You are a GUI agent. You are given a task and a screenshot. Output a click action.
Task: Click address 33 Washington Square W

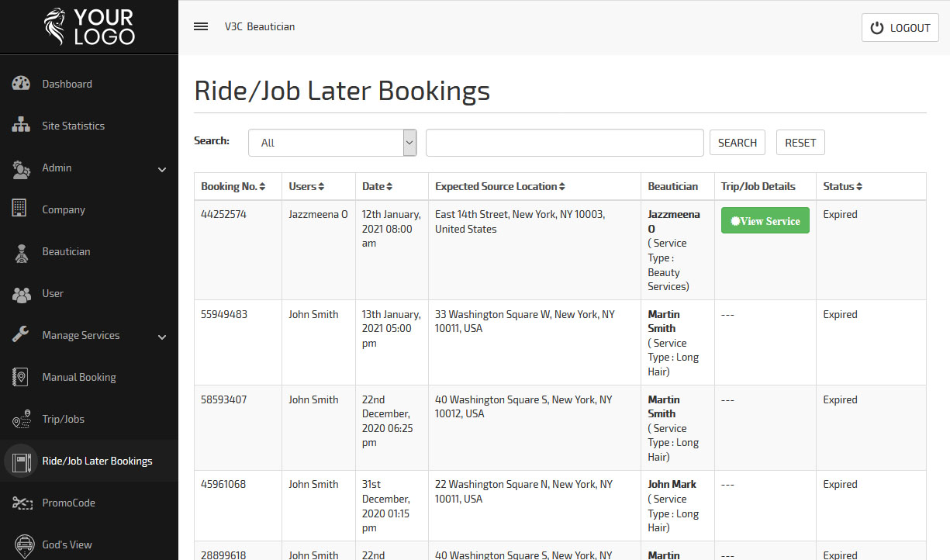coord(525,321)
